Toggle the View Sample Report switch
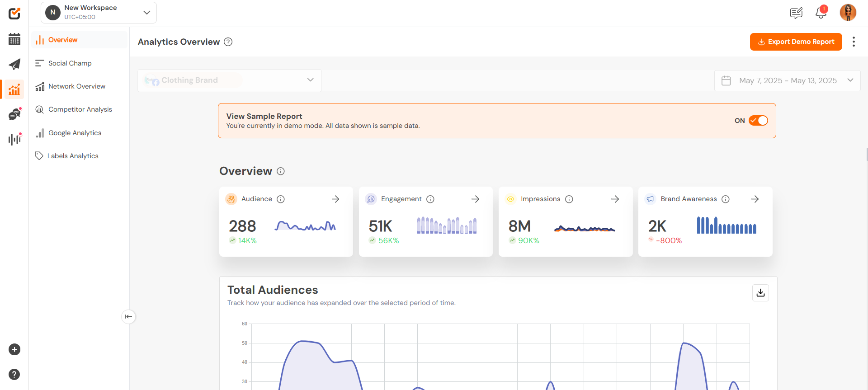Viewport: 868px width, 390px height. [758, 121]
